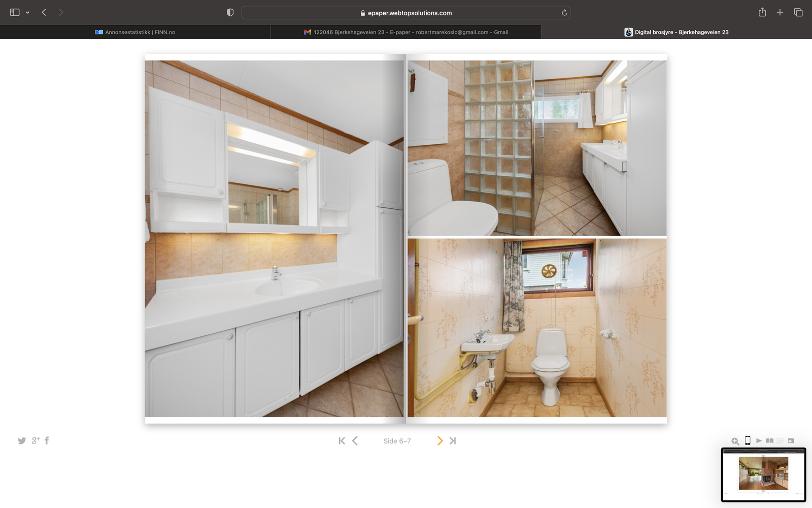This screenshot has height=508, width=812.
Task: Advance to the next brochure page
Action: [439, 441]
